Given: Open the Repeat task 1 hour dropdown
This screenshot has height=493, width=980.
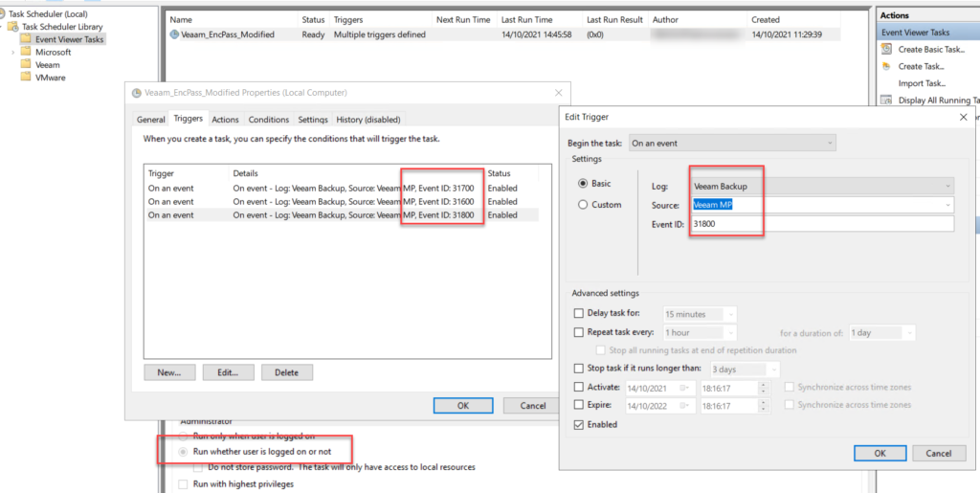Looking at the screenshot, I should [x=700, y=333].
